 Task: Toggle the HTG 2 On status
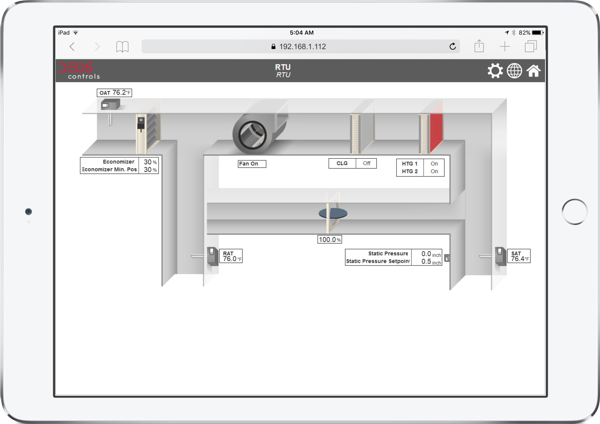pos(434,171)
